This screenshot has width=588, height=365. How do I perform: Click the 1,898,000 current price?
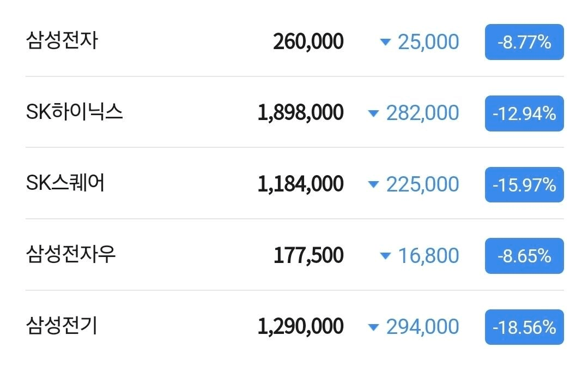[x=301, y=112]
